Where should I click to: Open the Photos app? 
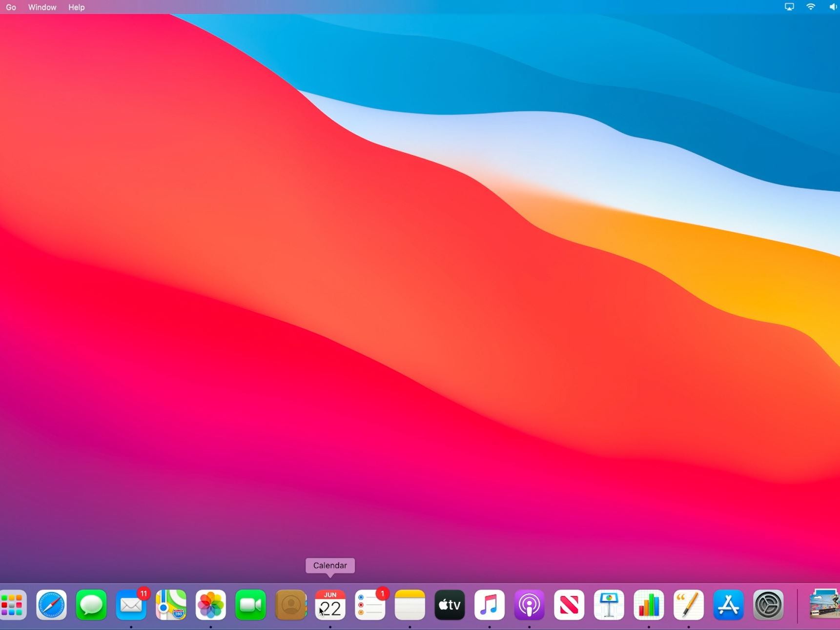point(211,605)
